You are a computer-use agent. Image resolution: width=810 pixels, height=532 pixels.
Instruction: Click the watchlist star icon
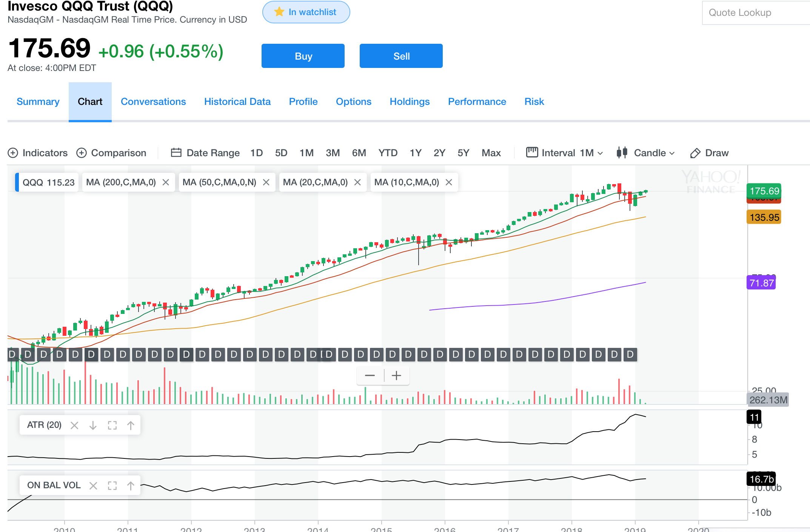pos(279,12)
